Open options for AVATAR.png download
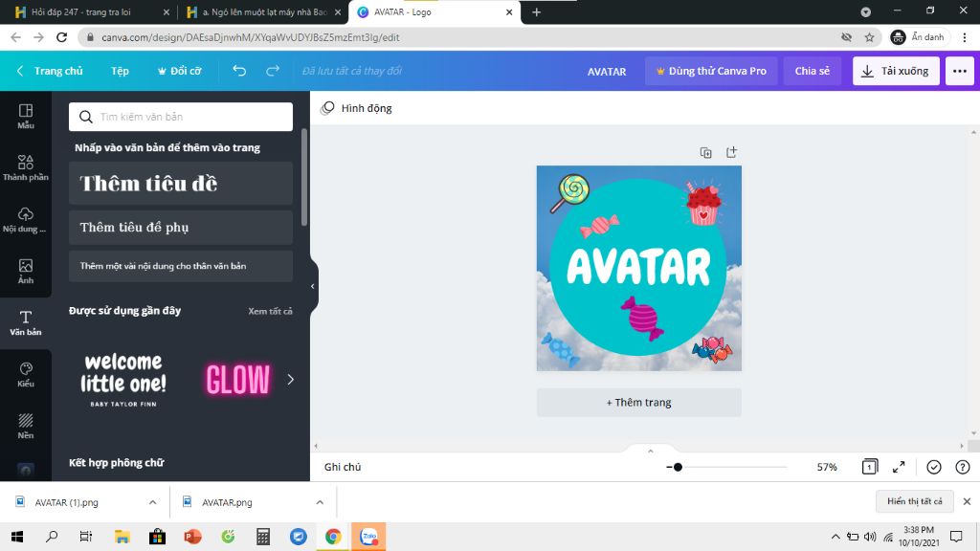Viewport: 980px width, 551px height. [x=320, y=502]
